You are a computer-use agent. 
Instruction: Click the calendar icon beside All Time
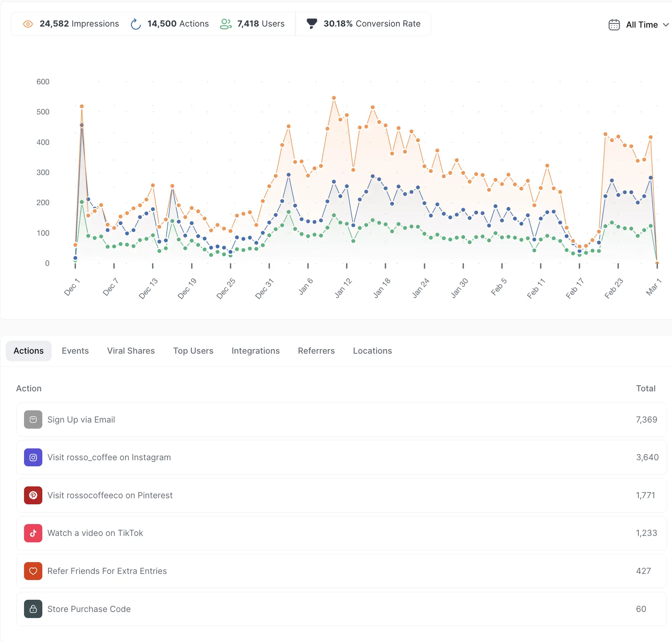click(614, 25)
